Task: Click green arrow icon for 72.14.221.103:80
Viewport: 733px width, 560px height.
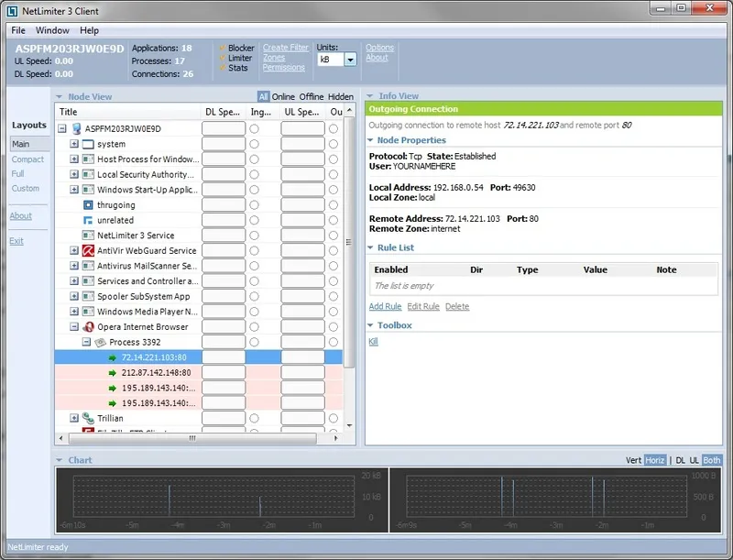Action: (x=112, y=357)
